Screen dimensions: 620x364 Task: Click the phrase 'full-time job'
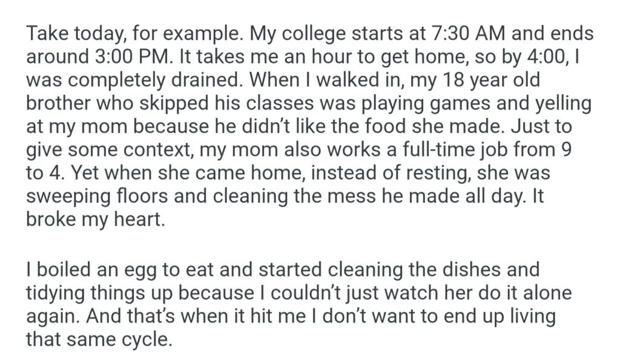[454, 149]
